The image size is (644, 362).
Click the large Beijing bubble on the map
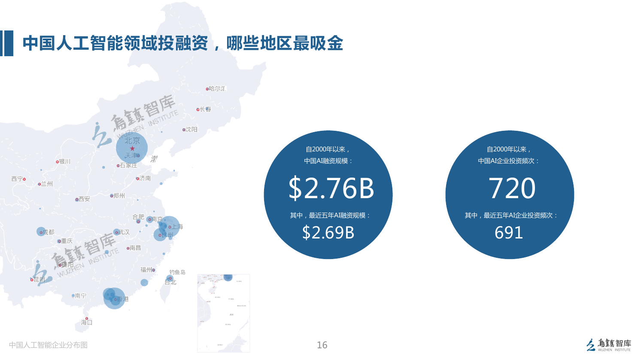click(x=132, y=147)
